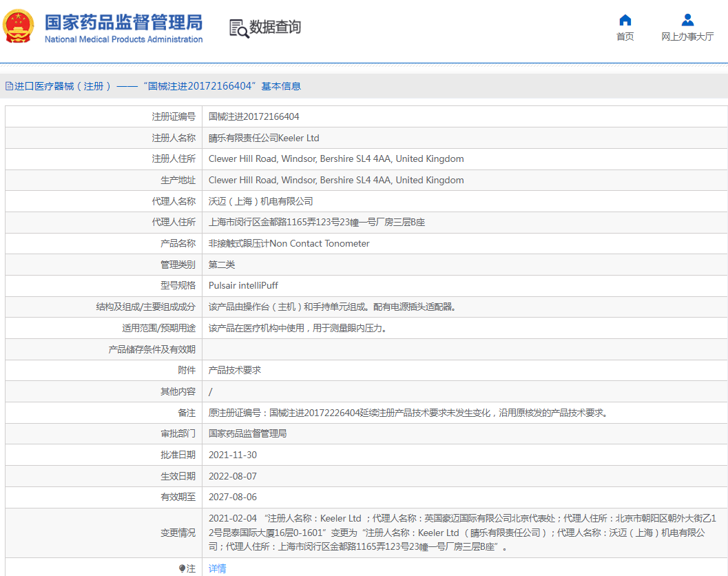Screen dimensions: 728x576
Task: Click the 产品技术要求 attachment entry
Action: [234, 370]
